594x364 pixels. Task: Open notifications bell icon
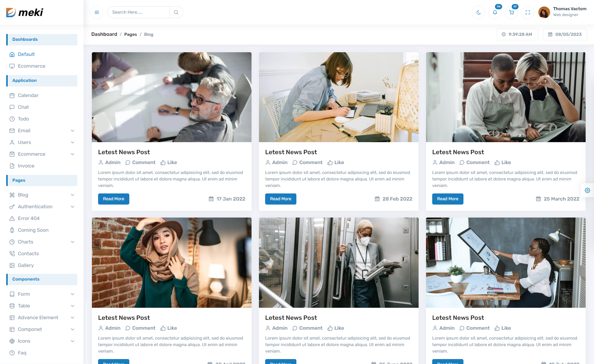[495, 12]
